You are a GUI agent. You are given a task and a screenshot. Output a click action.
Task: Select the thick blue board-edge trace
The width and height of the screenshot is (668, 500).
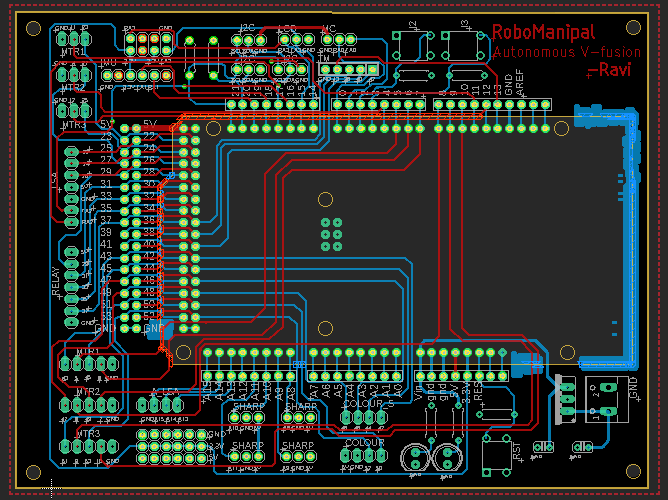(x=631, y=239)
